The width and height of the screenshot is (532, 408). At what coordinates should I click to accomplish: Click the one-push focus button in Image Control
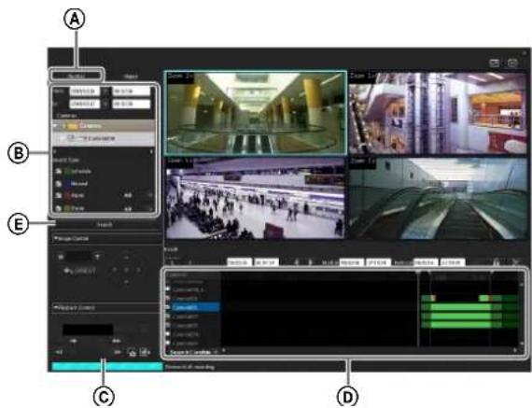80,271
